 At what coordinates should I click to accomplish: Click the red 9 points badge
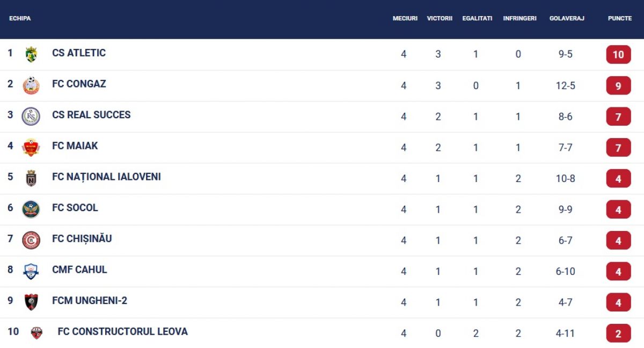(x=618, y=86)
